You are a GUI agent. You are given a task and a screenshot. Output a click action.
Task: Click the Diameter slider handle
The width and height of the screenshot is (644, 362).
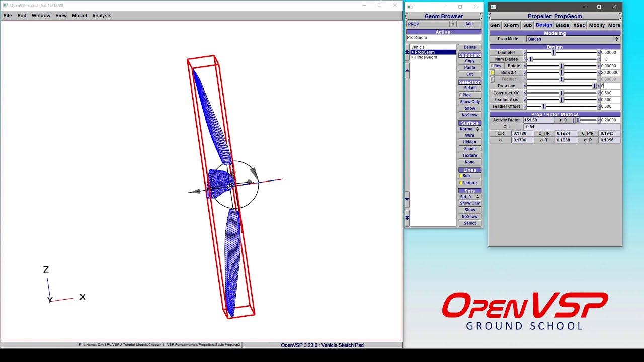tap(554, 53)
